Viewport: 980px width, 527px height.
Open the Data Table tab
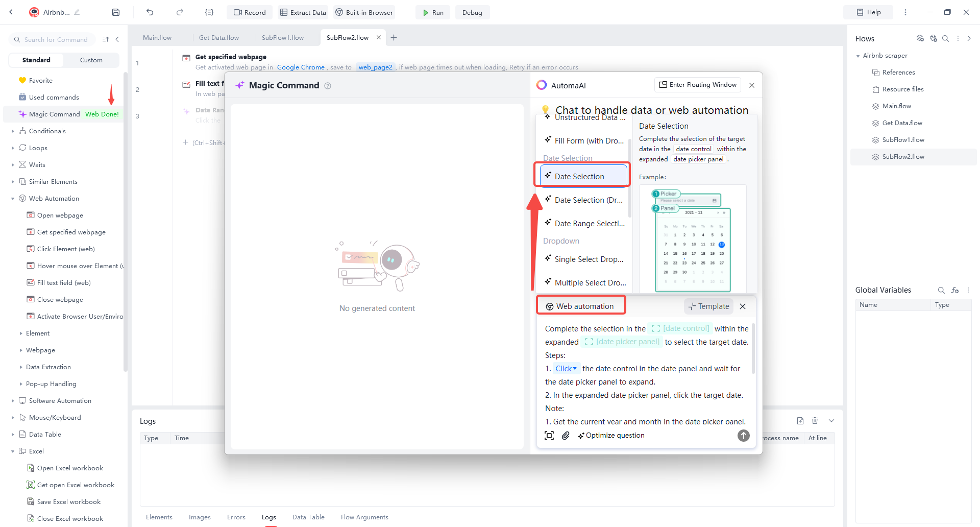click(x=308, y=517)
